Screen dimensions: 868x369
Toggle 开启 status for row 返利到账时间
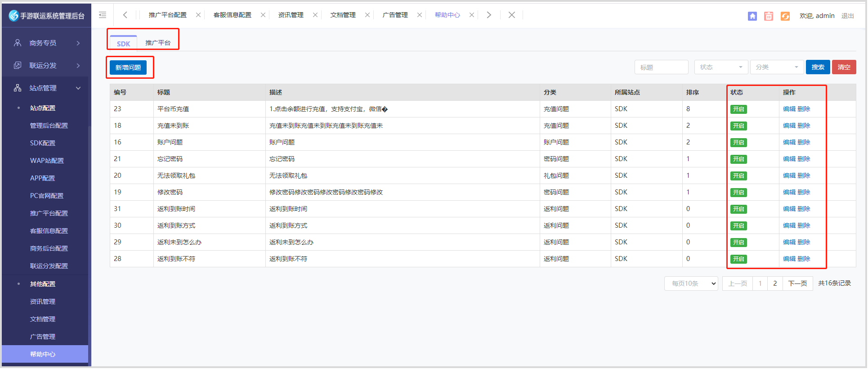[738, 209]
